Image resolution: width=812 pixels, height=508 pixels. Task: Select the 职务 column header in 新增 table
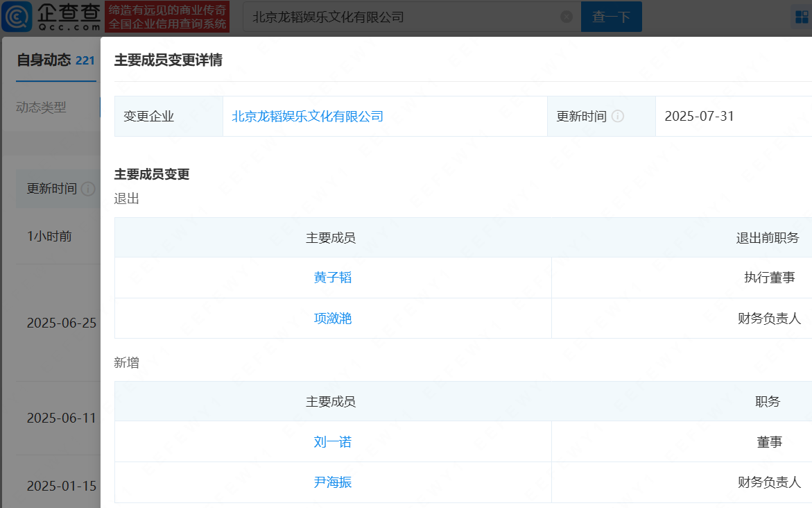768,401
